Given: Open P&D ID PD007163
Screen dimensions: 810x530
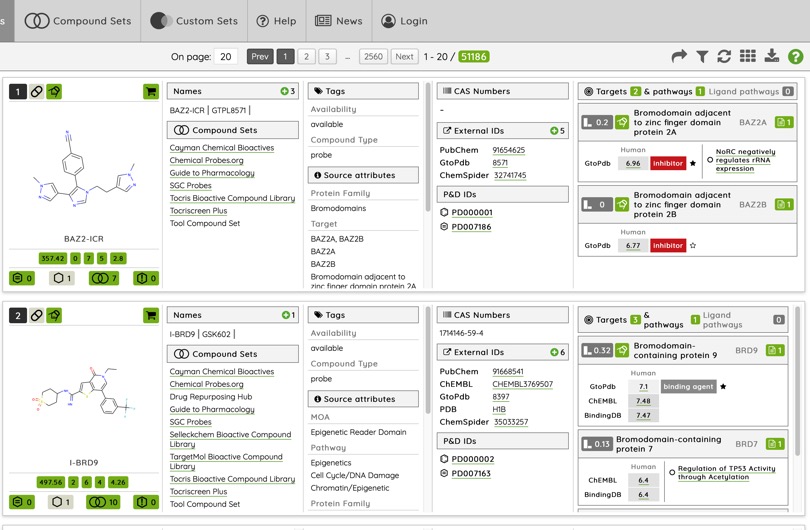Looking at the screenshot, I should [x=471, y=473].
